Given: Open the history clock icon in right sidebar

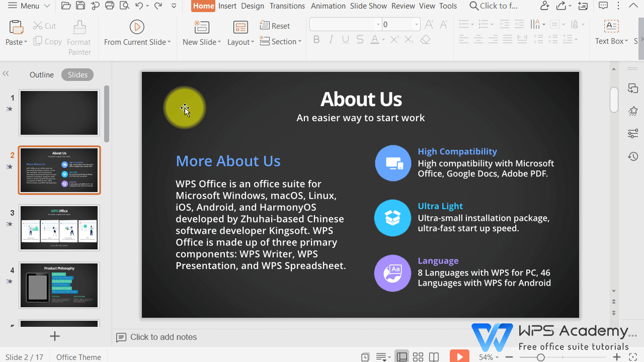Looking at the screenshot, I should [633, 156].
